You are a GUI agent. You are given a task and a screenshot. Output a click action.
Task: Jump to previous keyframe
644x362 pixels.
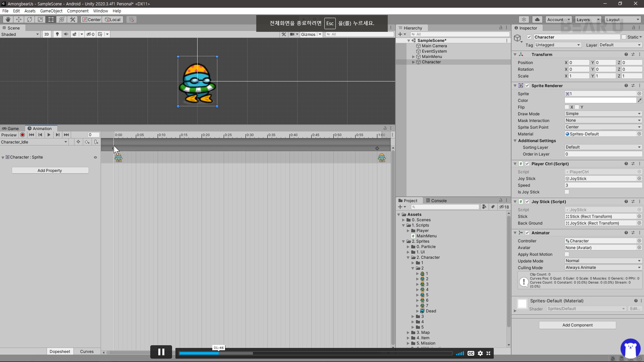40,135
